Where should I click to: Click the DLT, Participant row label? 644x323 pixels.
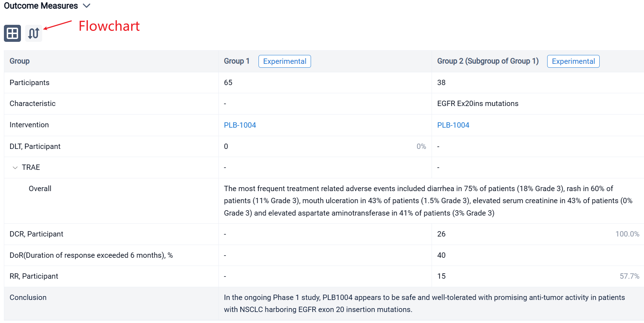click(35, 146)
